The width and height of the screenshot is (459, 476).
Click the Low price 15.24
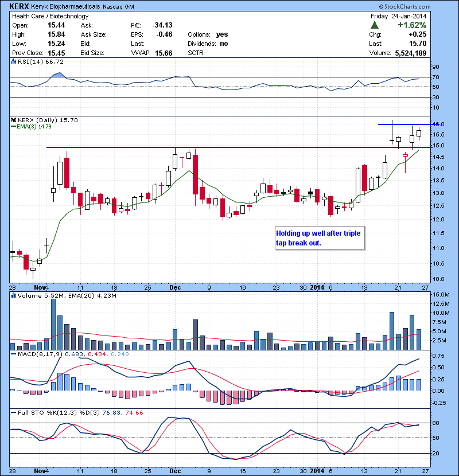point(56,44)
